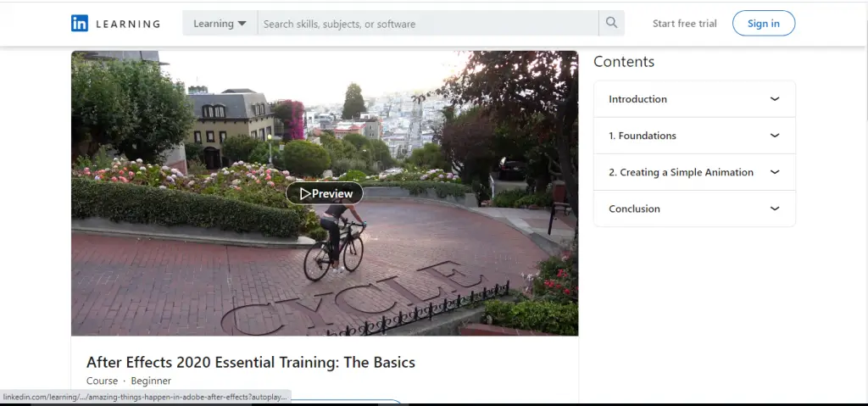Expand the Introduction section chevron
This screenshot has width=868, height=406.
[774, 99]
